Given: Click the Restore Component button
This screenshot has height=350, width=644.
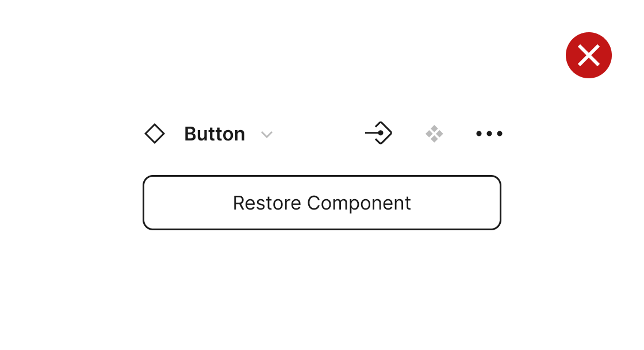Looking at the screenshot, I should pos(321,203).
